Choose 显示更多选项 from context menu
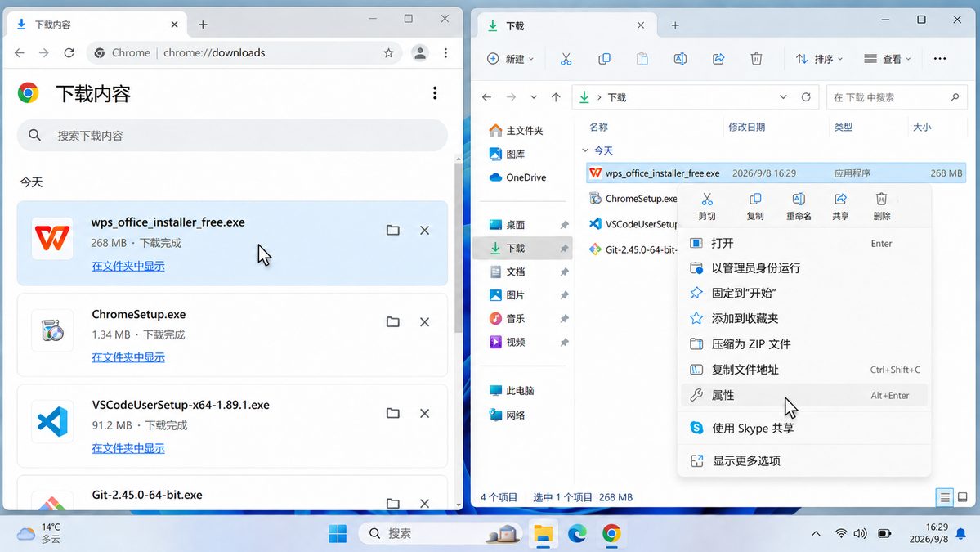 point(803,460)
